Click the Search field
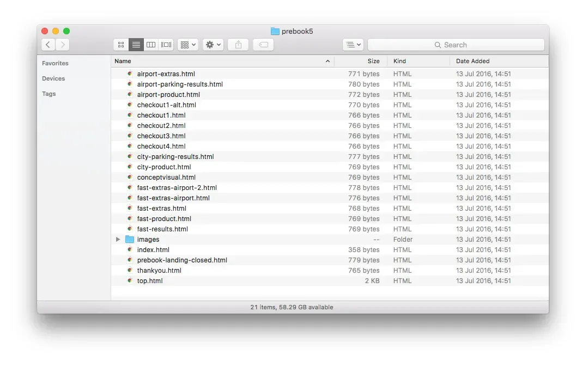Screen dimensions: 588x367 pos(456,45)
